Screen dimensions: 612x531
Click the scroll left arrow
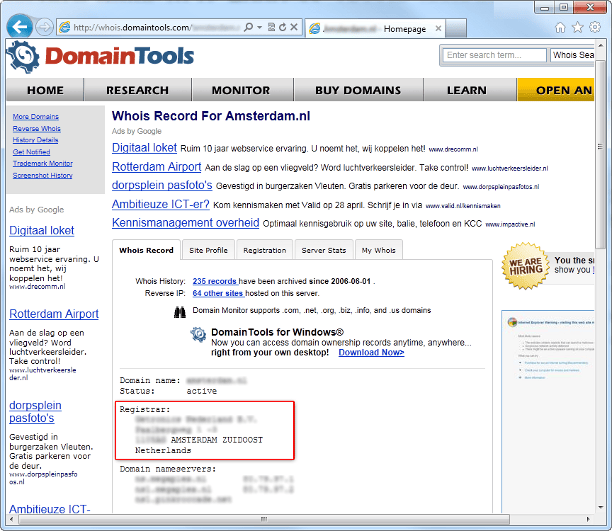(12, 519)
